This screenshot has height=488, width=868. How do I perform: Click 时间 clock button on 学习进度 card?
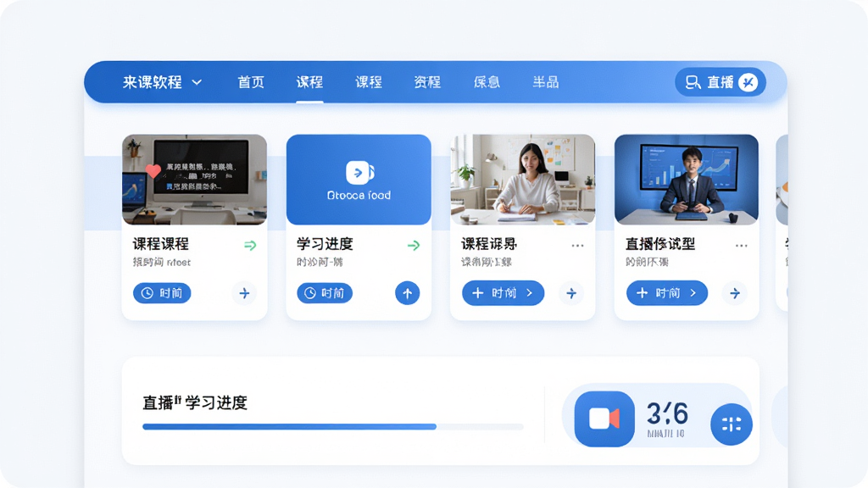click(x=325, y=292)
